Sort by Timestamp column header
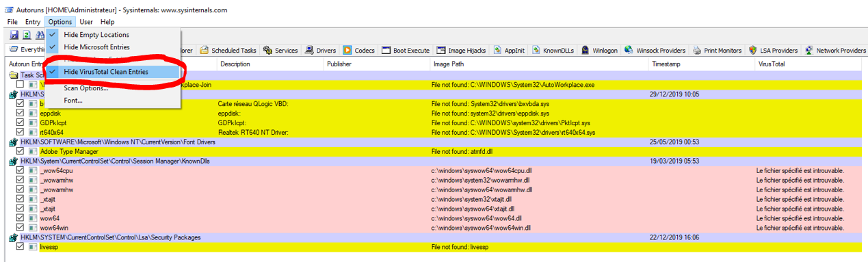868x262 pixels. pos(702,64)
